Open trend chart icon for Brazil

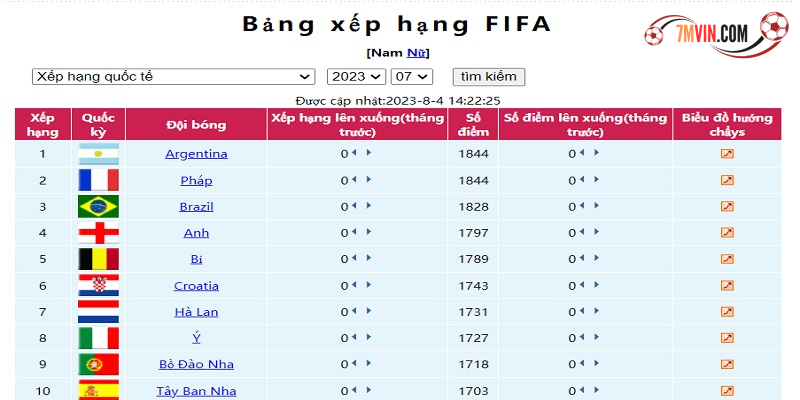(727, 207)
